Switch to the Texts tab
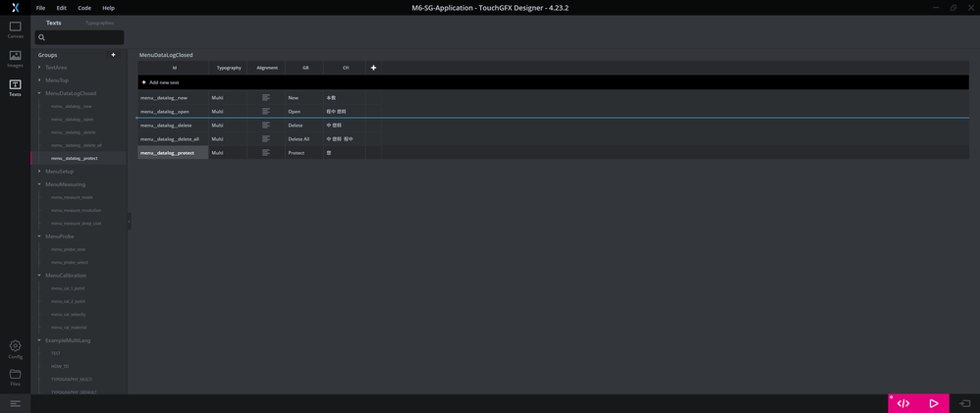This screenshot has width=980, height=413. click(x=54, y=23)
